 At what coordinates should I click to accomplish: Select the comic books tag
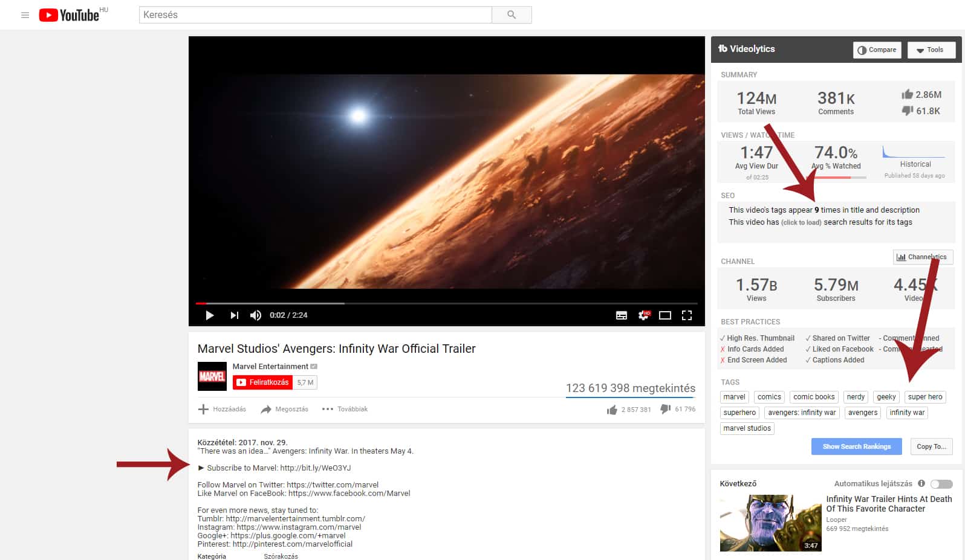(x=814, y=397)
